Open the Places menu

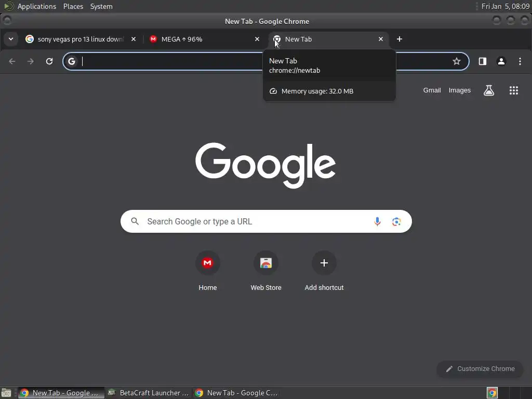[73, 6]
